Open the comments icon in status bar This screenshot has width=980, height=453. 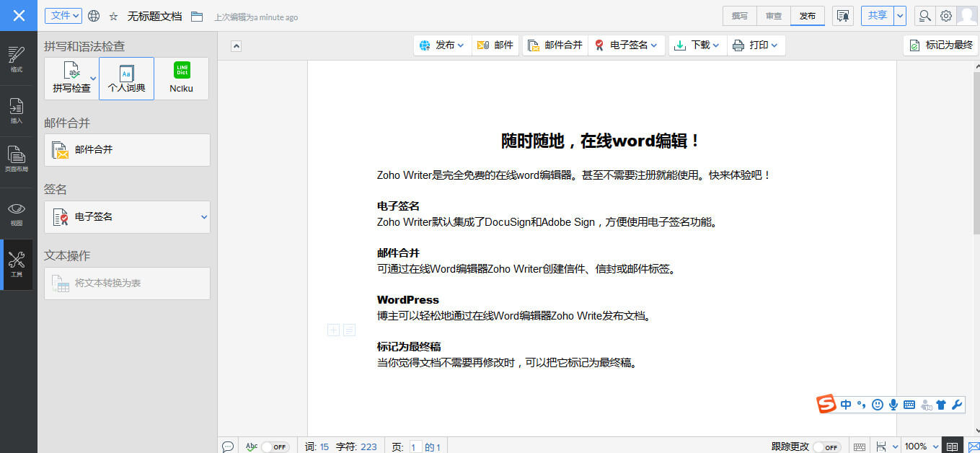227,447
